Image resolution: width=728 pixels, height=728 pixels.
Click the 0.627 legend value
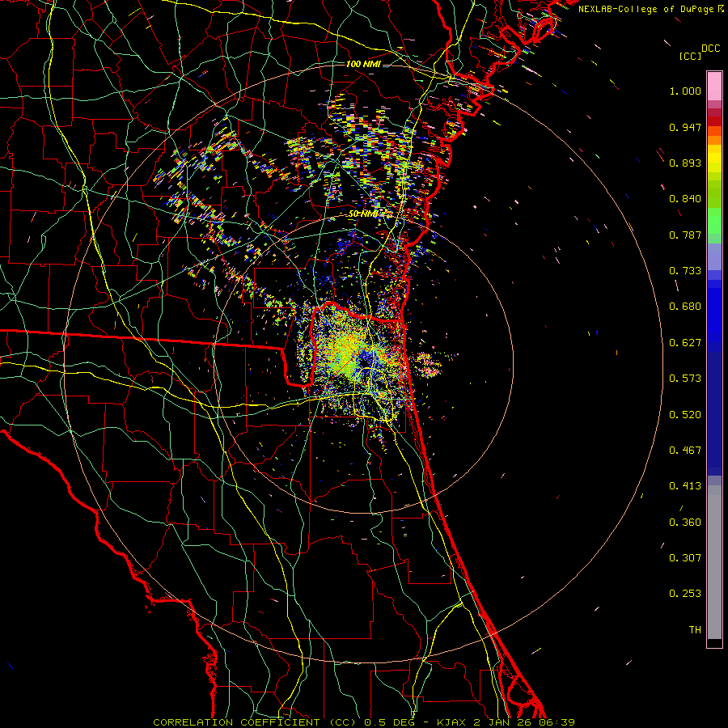(685, 343)
